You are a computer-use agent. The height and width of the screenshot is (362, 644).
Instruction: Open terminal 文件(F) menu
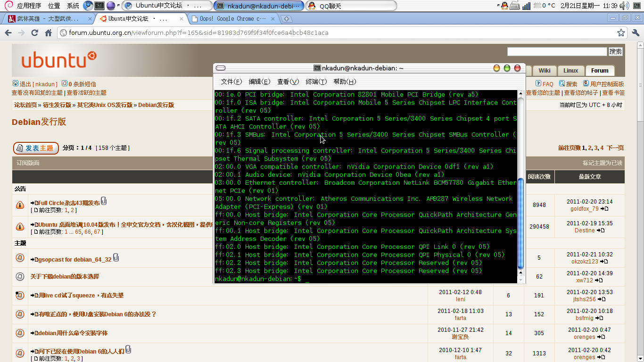pos(231,82)
